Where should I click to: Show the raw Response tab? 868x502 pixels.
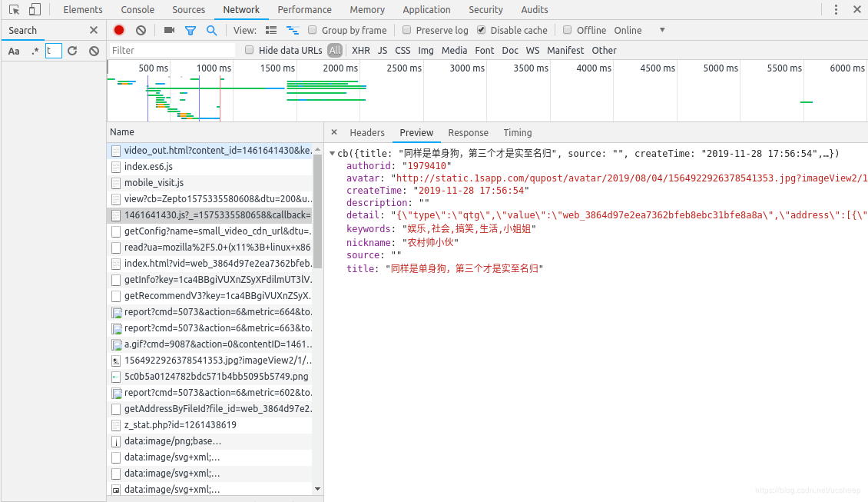point(469,133)
